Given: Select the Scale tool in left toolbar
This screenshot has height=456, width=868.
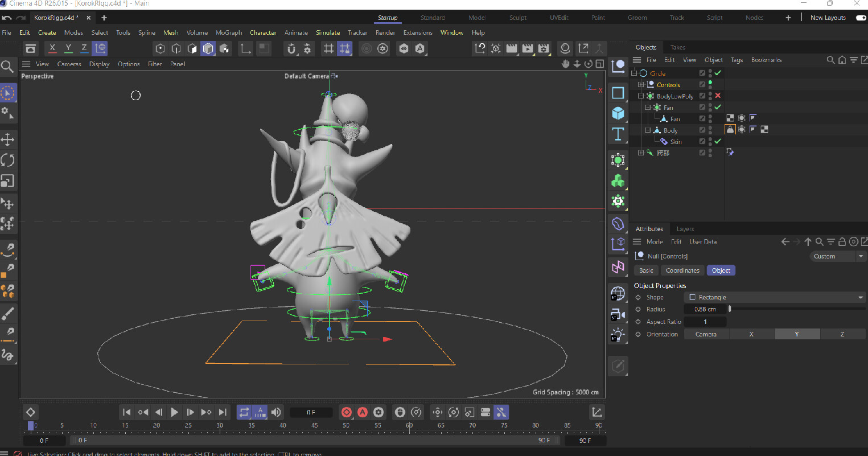Looking at the screenshot, I should pyautogui.click(x=7, y=180).
